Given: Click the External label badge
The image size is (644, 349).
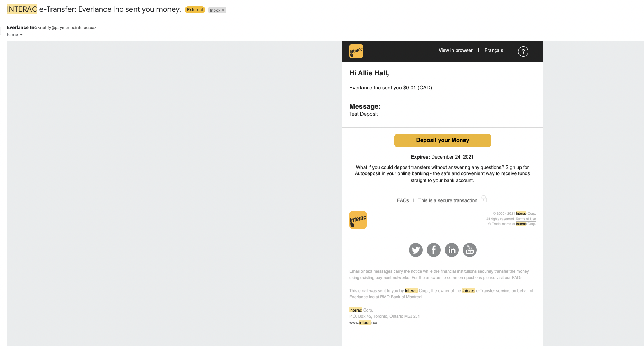Looking at the screenshot, I should click(x=195, y=10).
